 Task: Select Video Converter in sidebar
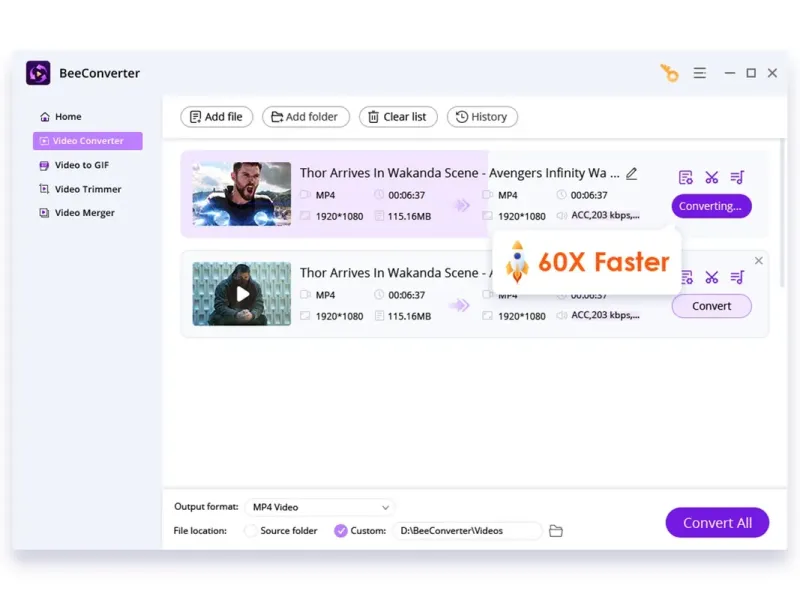(x=88, y=141)
